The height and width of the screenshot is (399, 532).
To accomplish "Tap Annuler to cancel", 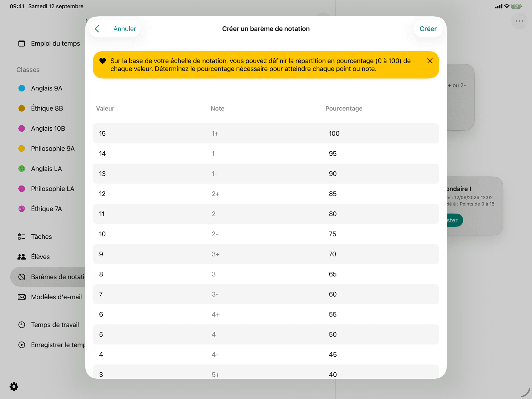I will coord(125,29).
